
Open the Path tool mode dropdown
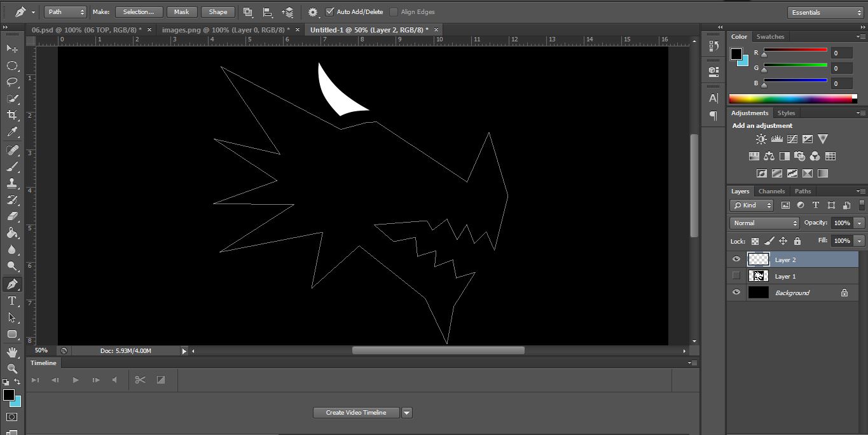(x=65, y=12)
